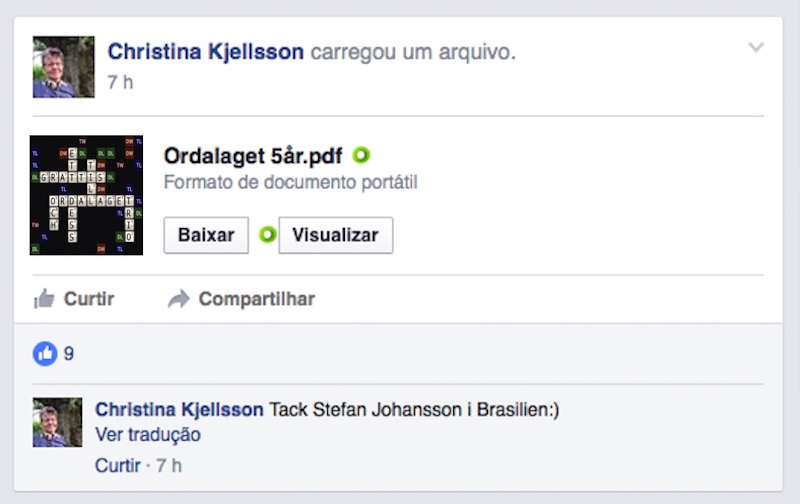Click Christina Kjellsson's name in the comment
This screenshot has width=800, height=504.
click(179, 410)
